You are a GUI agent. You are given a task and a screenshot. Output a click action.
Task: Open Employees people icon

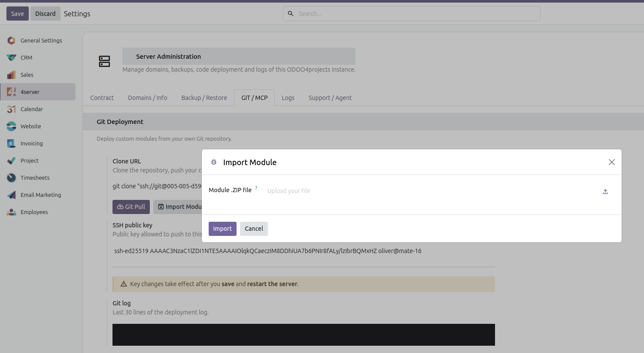[x=12, y=212]
